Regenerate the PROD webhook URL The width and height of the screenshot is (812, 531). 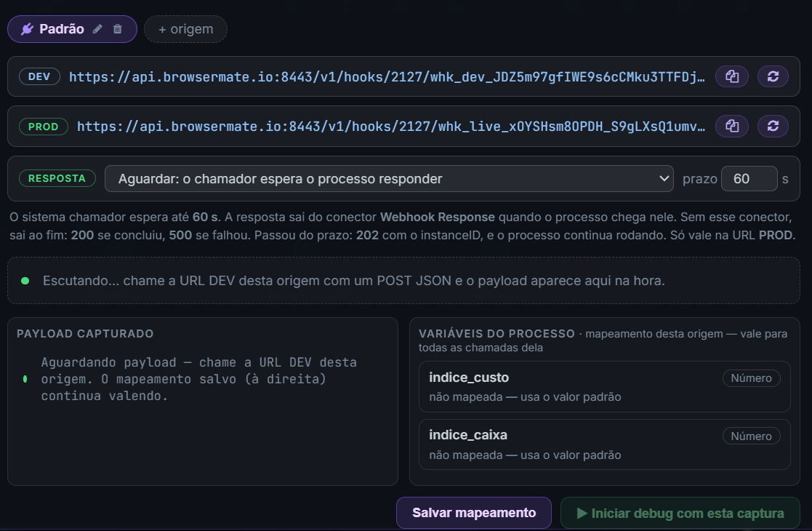click(773, 127)
